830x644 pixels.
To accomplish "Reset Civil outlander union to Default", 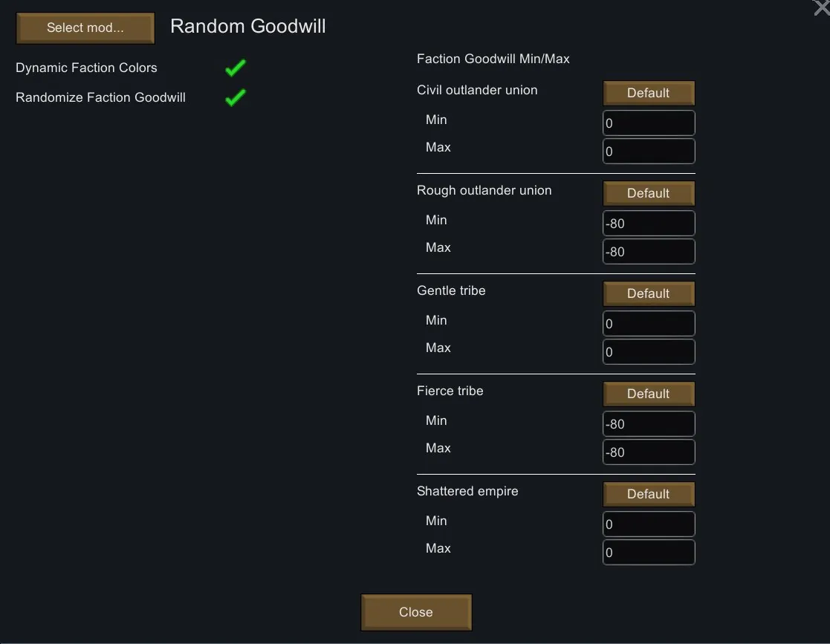I will coord(648,93).
